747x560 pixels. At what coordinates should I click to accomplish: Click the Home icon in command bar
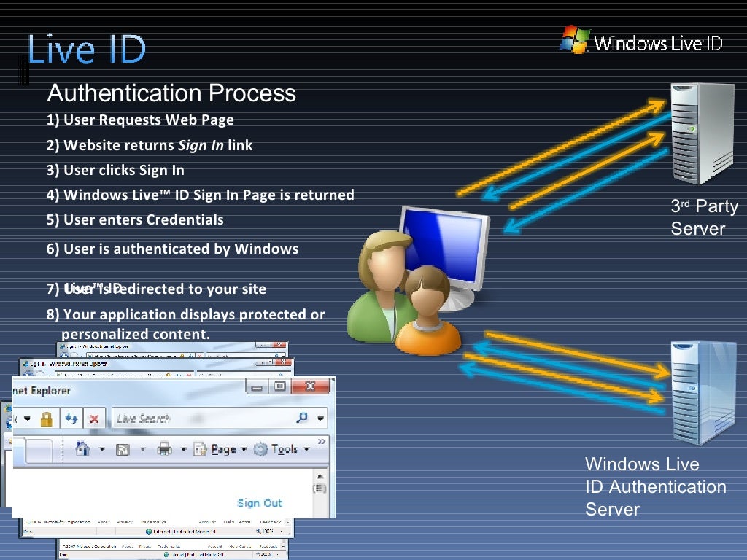click(x=83, y=448)
